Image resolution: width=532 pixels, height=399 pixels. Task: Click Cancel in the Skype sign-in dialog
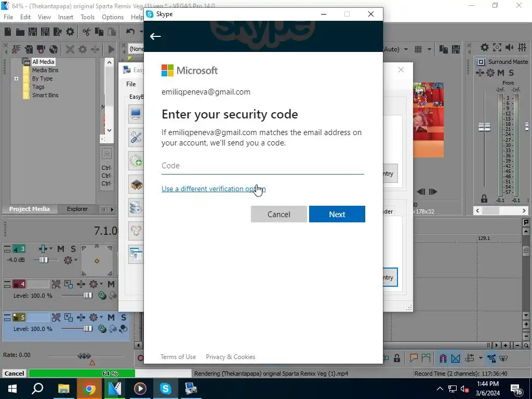pyautogui.click(x=279, y=214)
